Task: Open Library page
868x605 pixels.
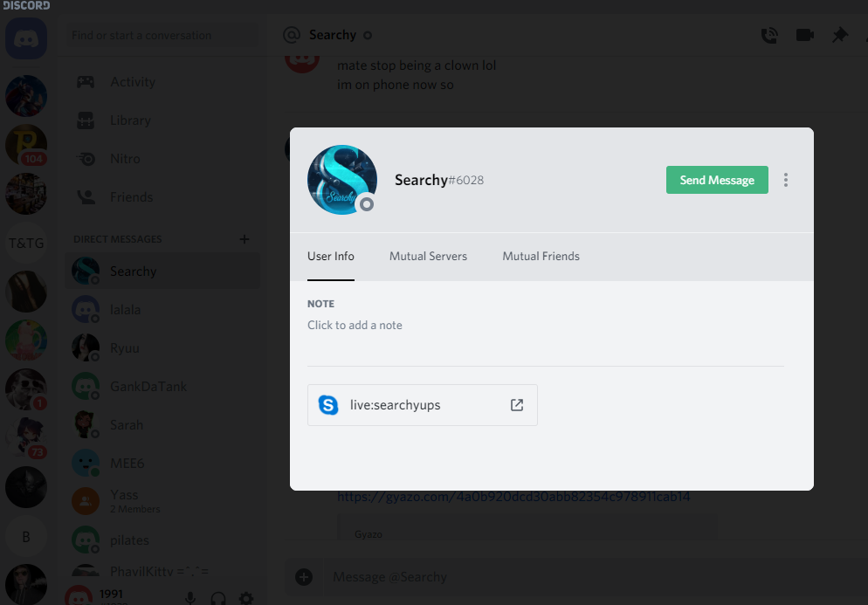Action: 162,120
